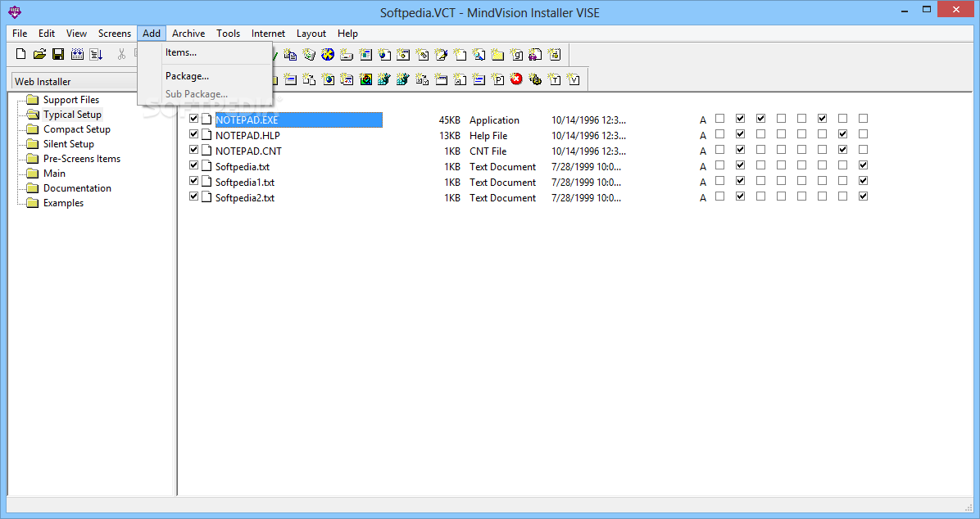The image size is (980, 519).
Task: Select the Documentation folder
Action: point(77,188)
